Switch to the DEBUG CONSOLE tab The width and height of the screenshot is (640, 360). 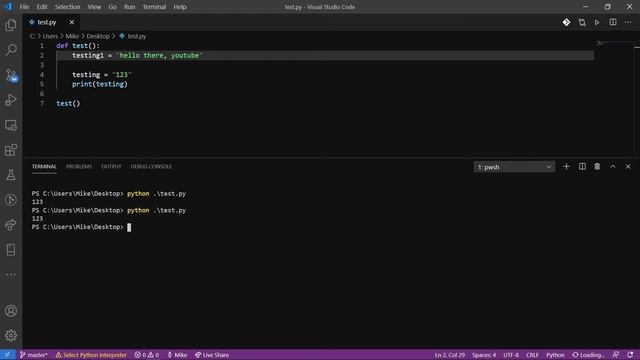pos(151,167)
